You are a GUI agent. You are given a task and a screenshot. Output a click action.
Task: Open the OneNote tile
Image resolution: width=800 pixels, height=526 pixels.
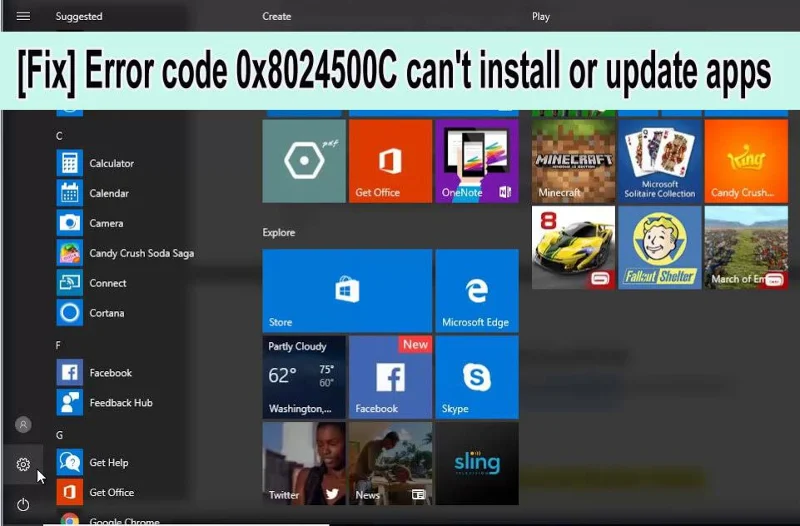coord(477,161)
